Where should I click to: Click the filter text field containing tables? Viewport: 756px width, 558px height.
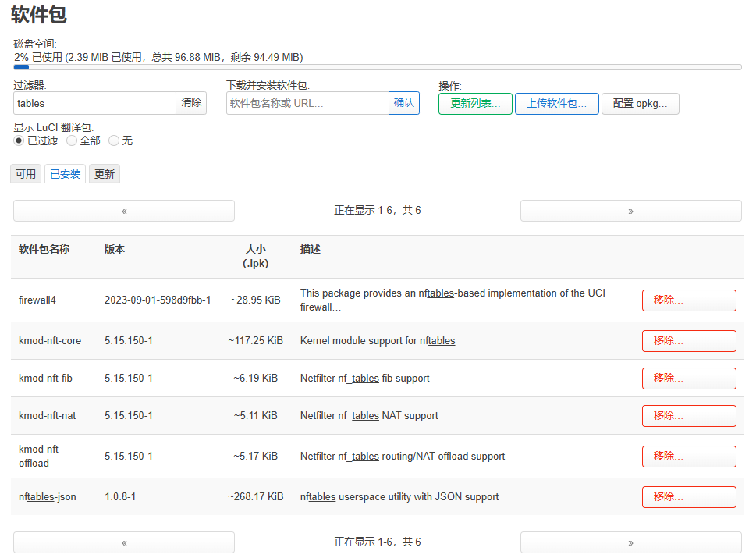pos(94,103)
